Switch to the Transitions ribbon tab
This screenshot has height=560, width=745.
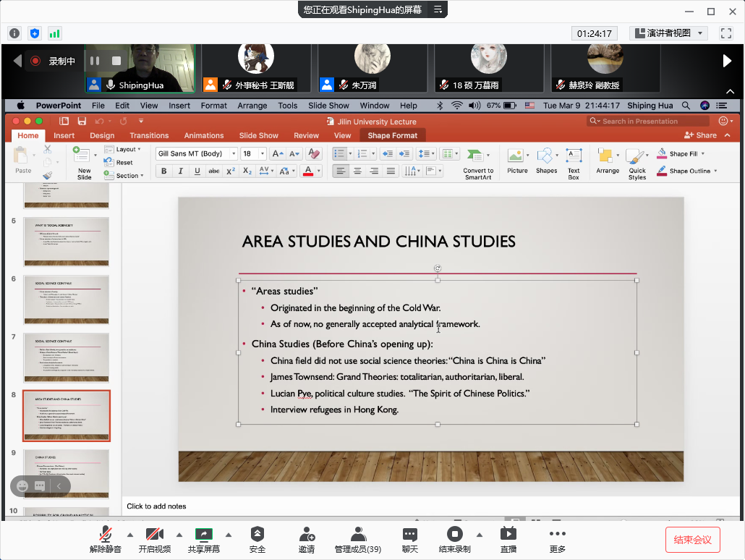click(149, 135)
